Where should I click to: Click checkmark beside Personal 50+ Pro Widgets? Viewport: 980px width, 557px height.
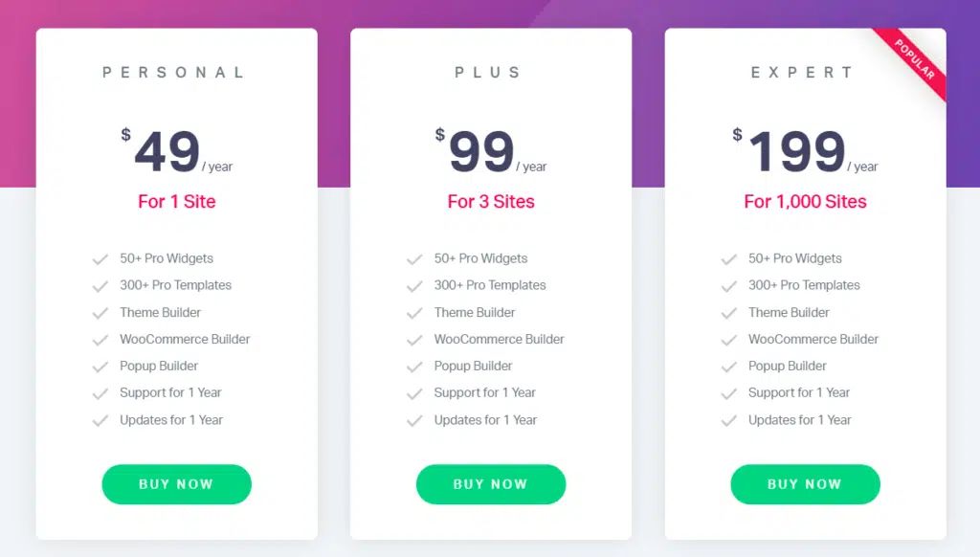(x=100, y=258)
